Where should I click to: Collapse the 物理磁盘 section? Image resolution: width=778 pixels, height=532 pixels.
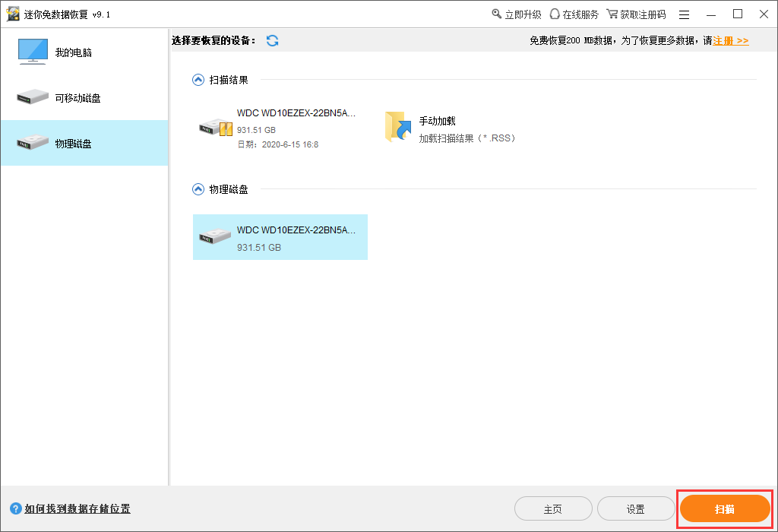[198, 189]
